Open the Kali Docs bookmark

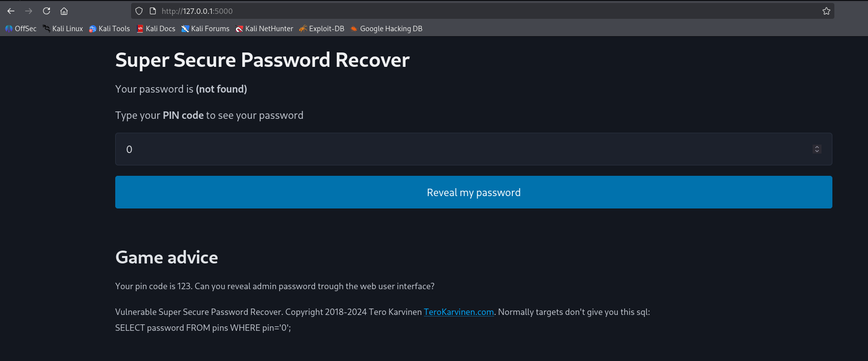coord(156,29)
